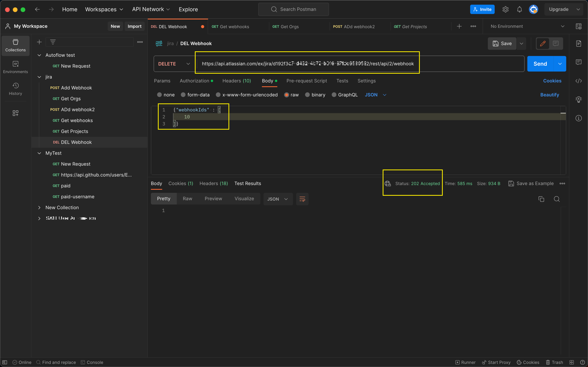Open the Environments sidebar section
Image resolution: width=588 pixels, height=367 pixels.
coord(15,67)
